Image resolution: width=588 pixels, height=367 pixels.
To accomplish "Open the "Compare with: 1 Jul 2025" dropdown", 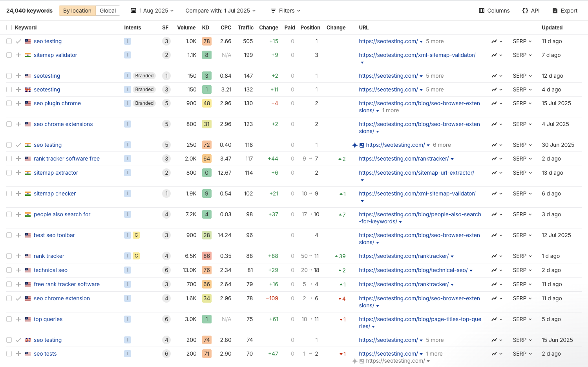I will click(x=220, y=11).
